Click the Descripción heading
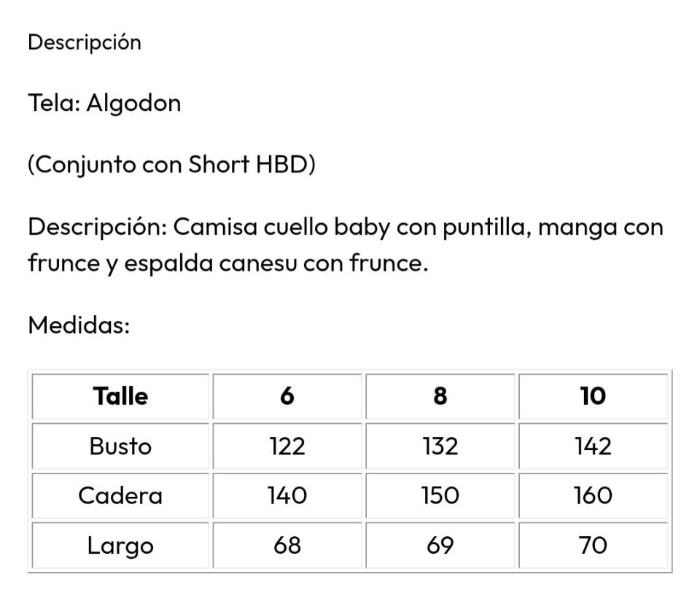700x615 pixels. coord(85,43)
